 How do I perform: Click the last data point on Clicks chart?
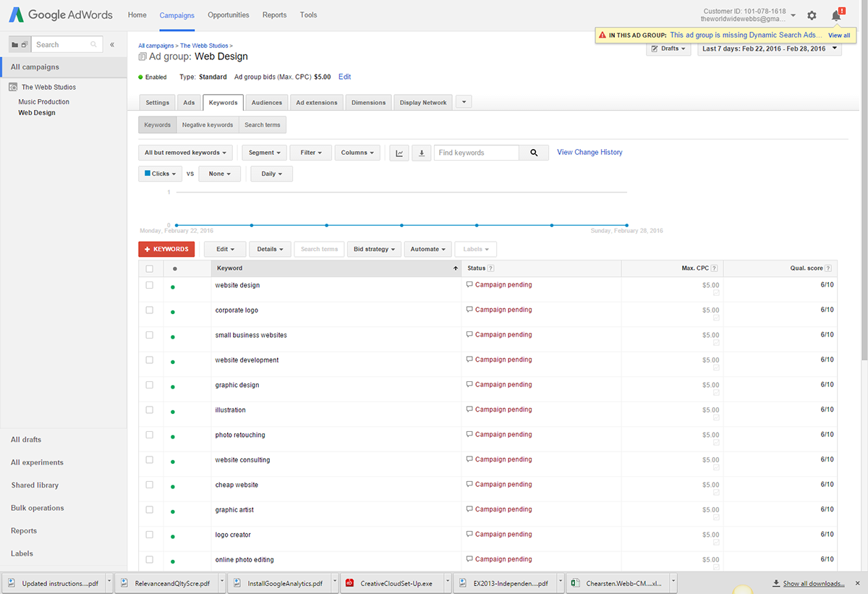pyautogui.click(x=626, y=225)
